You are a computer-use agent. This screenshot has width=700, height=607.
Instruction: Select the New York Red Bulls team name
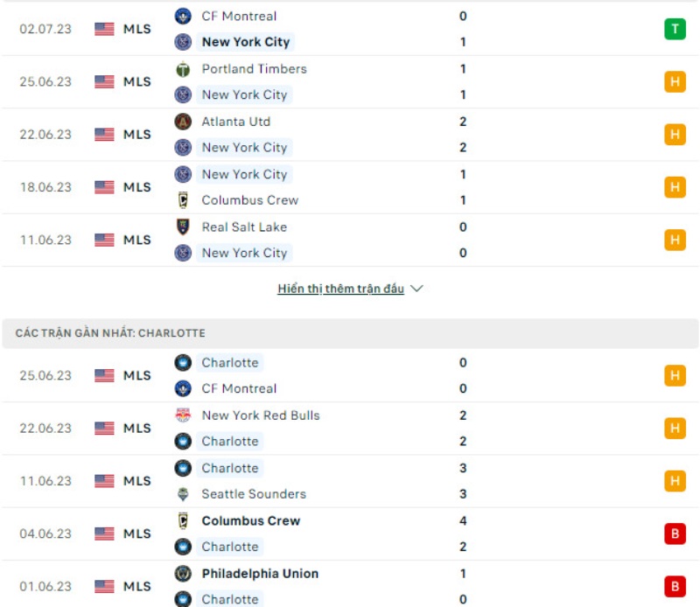click(261, 415)
